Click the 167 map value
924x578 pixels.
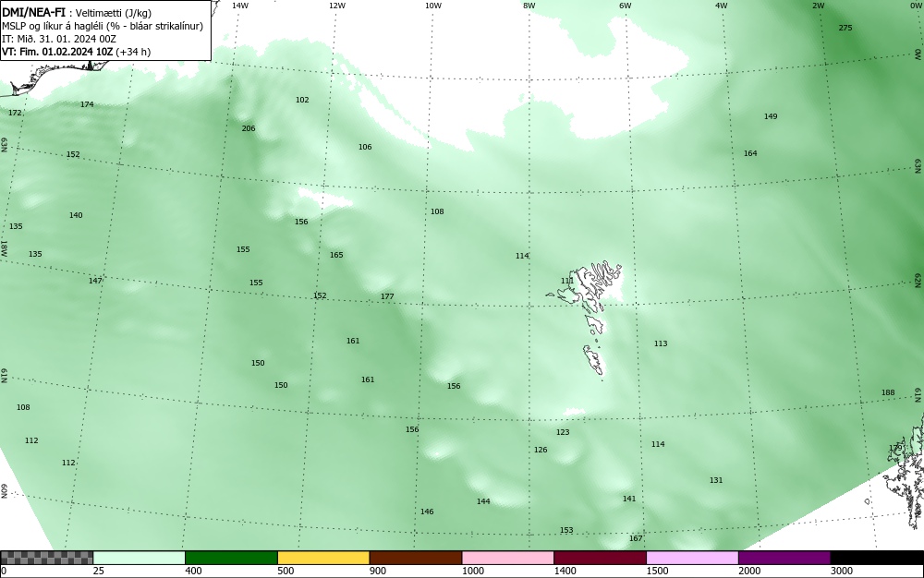click(x=636, y=538)
